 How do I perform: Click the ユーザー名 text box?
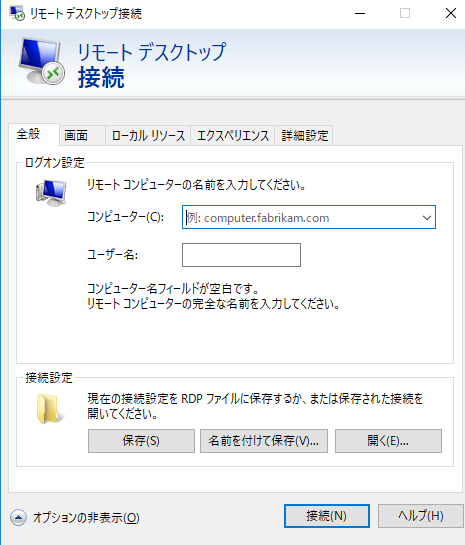pos(241,255)
